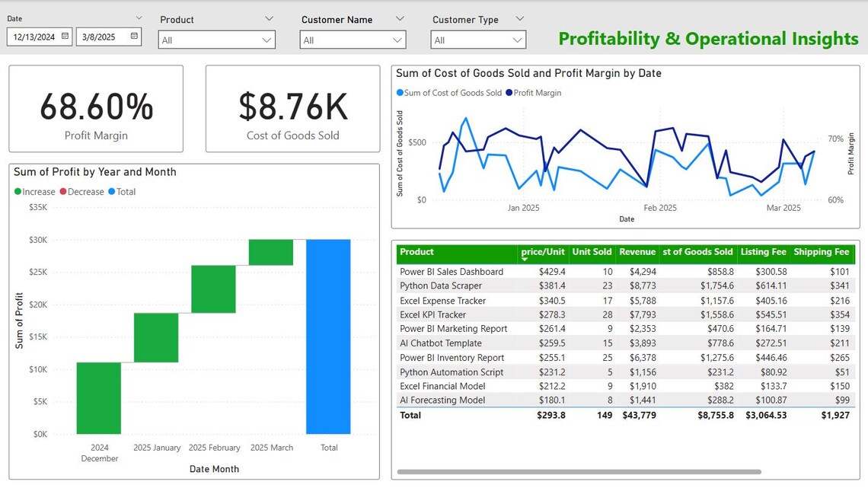Select the 2025 February waterfall bar

coord(213,289)
